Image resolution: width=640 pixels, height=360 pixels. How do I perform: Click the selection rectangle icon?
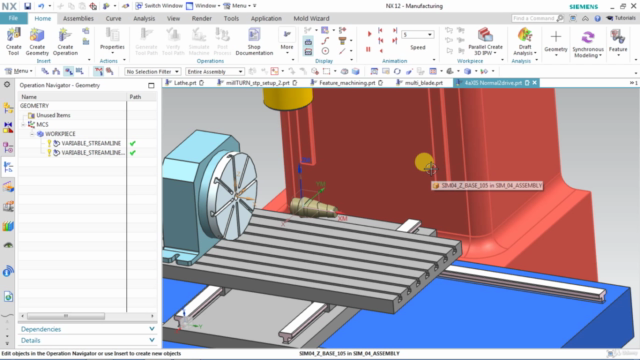326,71
